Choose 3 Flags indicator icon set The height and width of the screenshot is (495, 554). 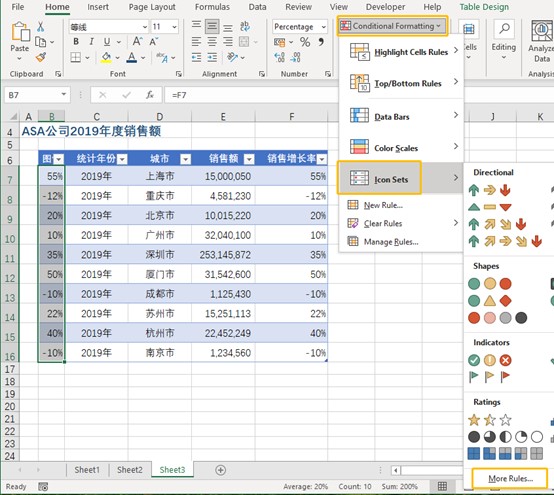coord(490,377)
